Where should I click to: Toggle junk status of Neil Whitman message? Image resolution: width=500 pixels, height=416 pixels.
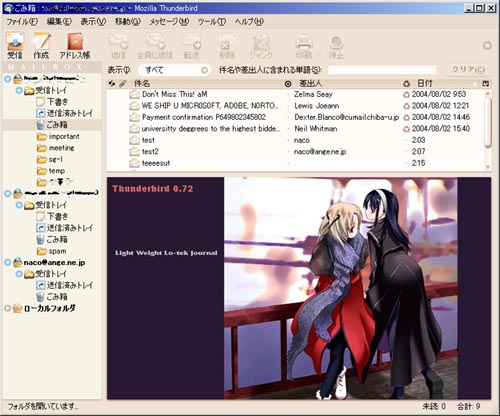[406, 129]
